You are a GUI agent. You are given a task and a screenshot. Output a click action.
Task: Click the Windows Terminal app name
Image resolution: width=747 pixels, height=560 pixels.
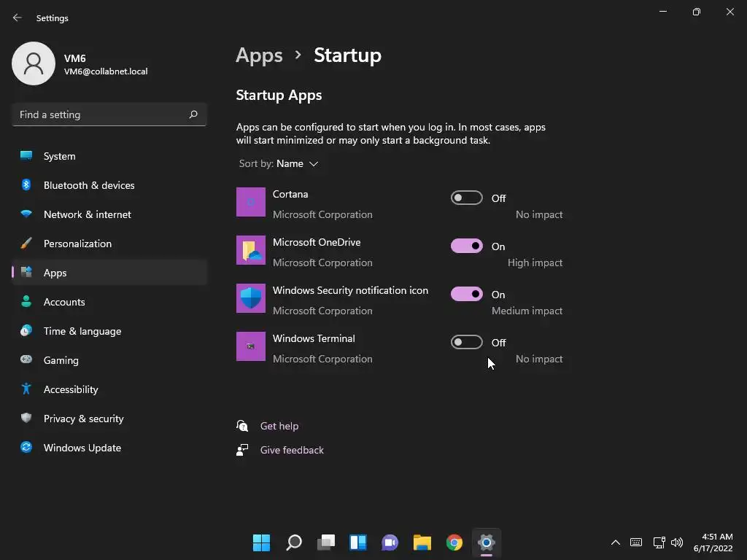(x=314, y=338)
